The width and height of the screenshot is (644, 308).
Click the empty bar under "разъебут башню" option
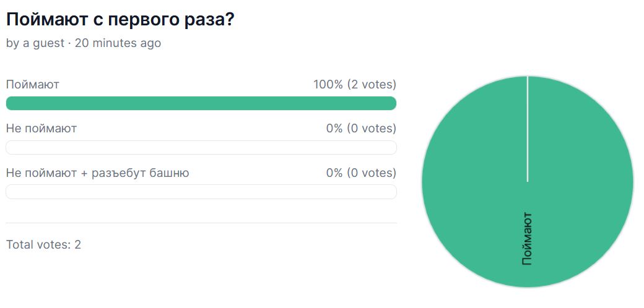coord(201,192)
